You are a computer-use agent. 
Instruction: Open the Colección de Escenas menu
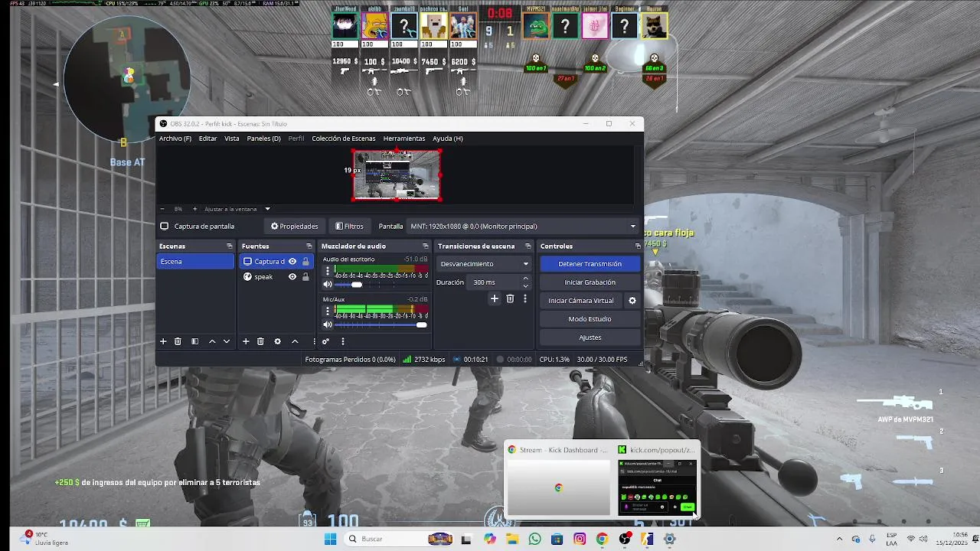point(344,139)
